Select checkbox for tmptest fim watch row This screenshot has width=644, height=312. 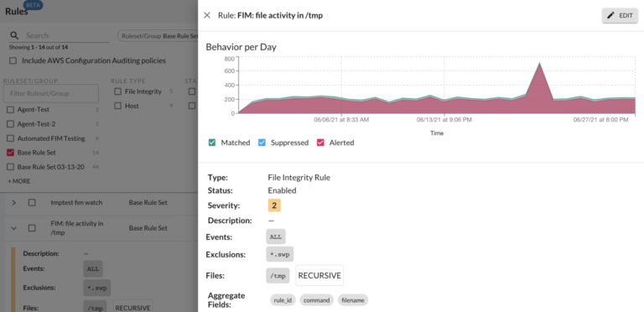click(32, 202)
